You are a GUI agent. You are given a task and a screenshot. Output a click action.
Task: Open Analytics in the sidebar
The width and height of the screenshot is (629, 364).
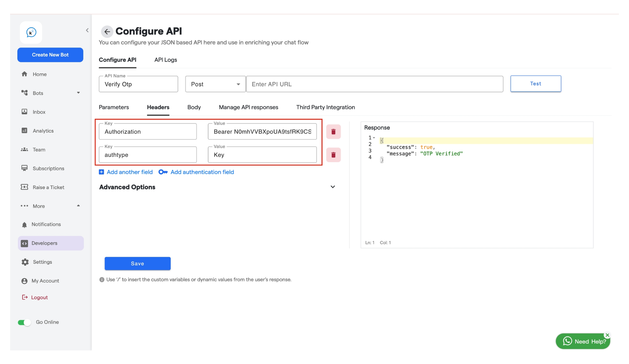(43, 131)
